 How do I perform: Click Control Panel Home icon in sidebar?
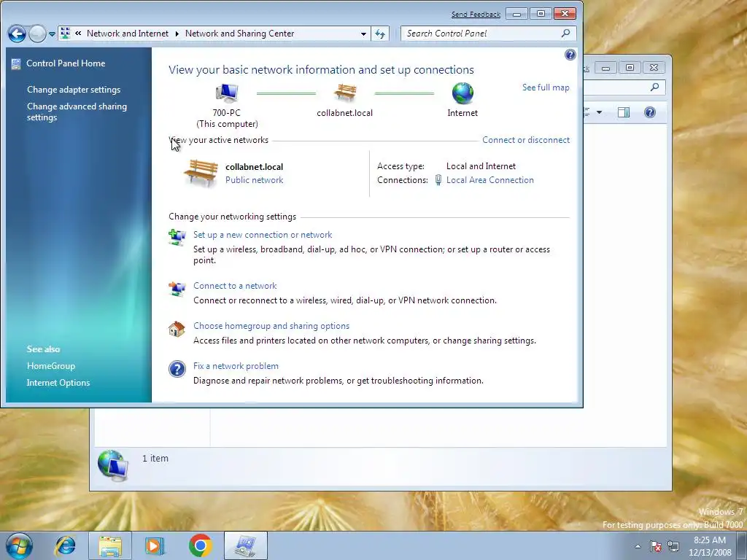[x=16, y=64]
